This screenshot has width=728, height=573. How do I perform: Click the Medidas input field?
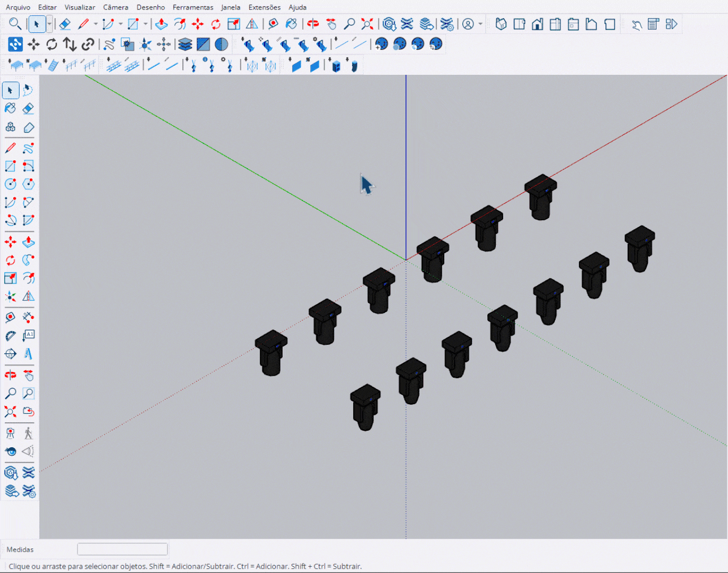coord(122,549)
